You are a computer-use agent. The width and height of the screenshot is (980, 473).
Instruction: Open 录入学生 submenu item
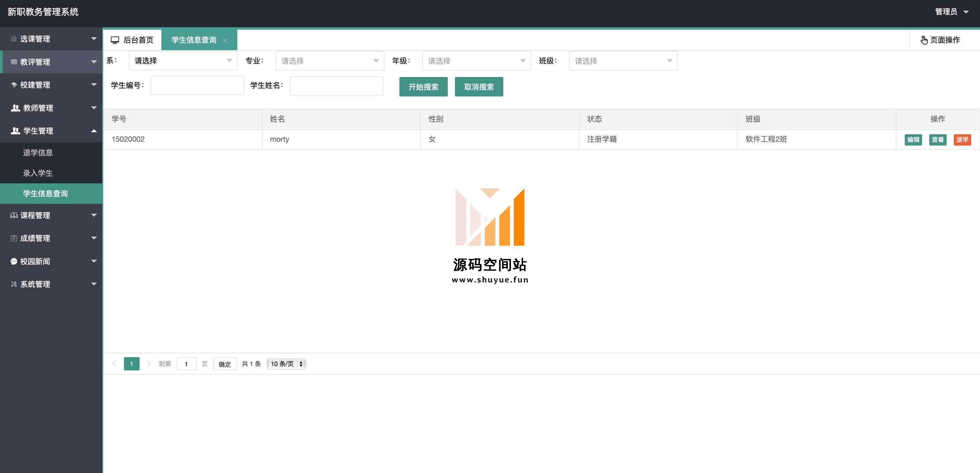(51, 173)
